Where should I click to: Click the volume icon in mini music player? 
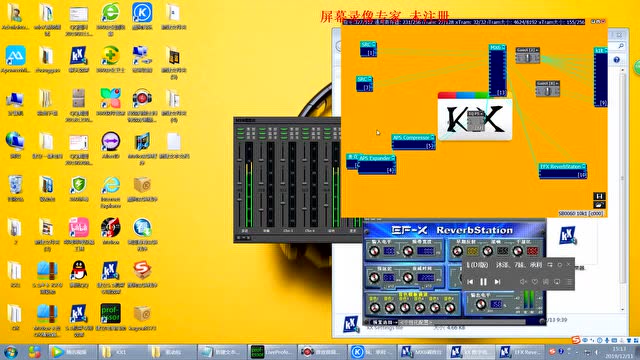pyautogui.click(x=523, y=282)
